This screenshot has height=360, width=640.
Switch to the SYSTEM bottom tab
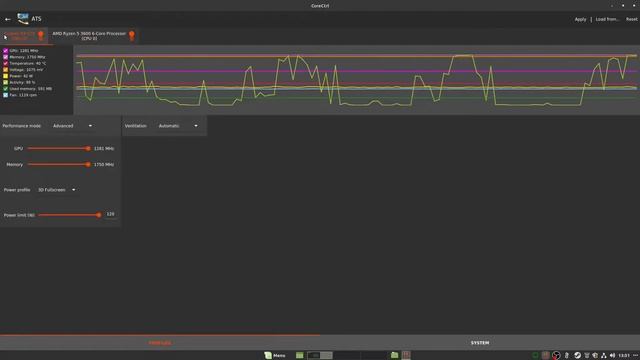click(480, 343)
